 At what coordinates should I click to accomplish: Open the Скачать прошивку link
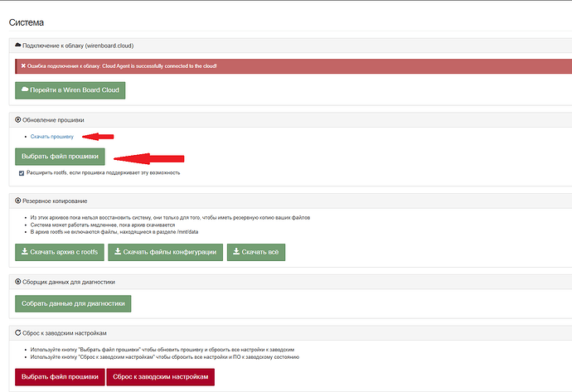51,137
